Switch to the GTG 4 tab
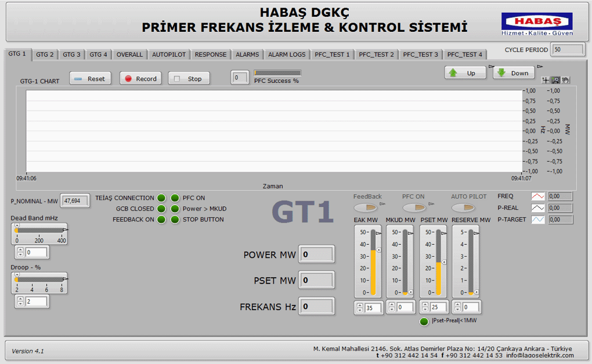592x364 pixels. coord(98,54)
